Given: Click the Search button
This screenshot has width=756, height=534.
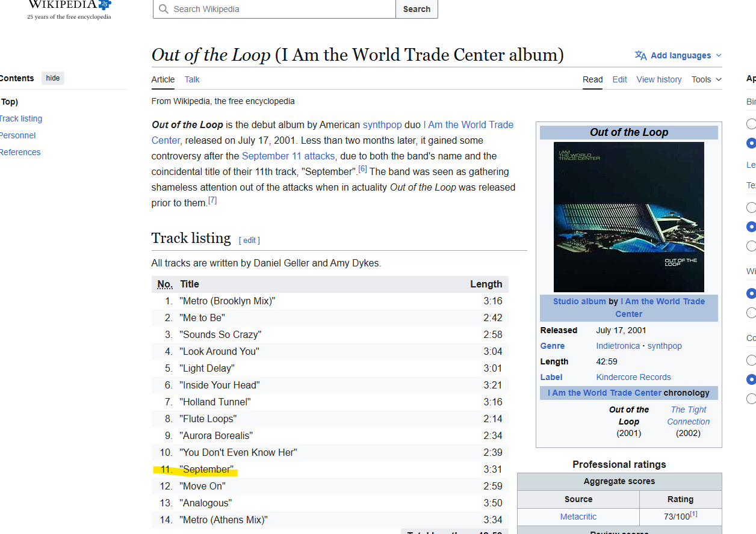Looking at the screenshot, I should 417,9.
